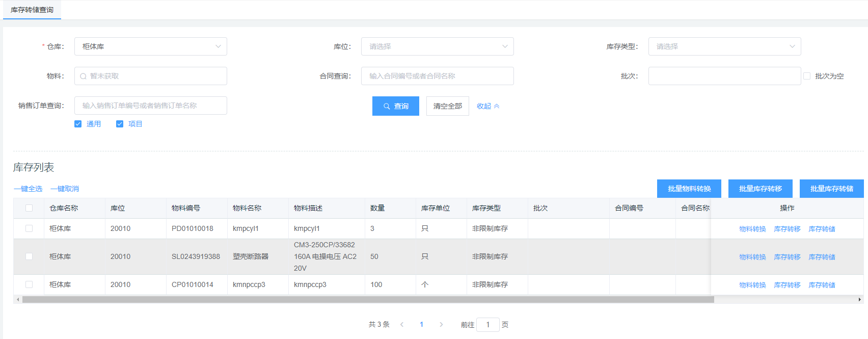Click the magnifier icon in 物料 field
Viewport: 868px width, 339px height.
83,76
